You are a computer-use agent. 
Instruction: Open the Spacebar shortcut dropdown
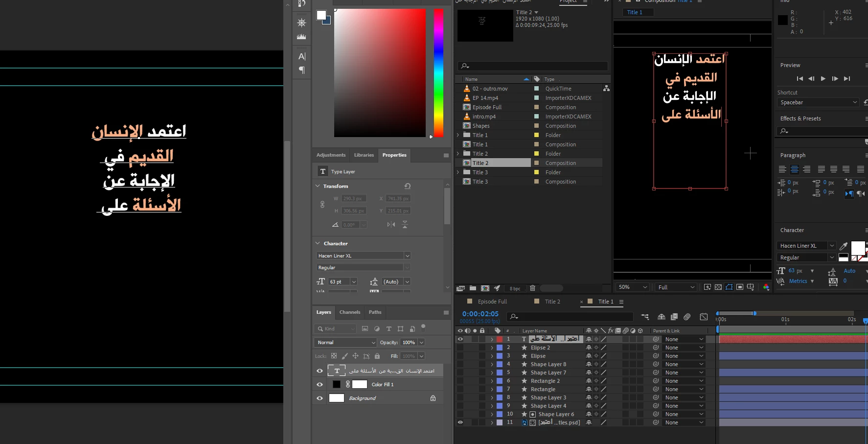(x=818, y=102)
